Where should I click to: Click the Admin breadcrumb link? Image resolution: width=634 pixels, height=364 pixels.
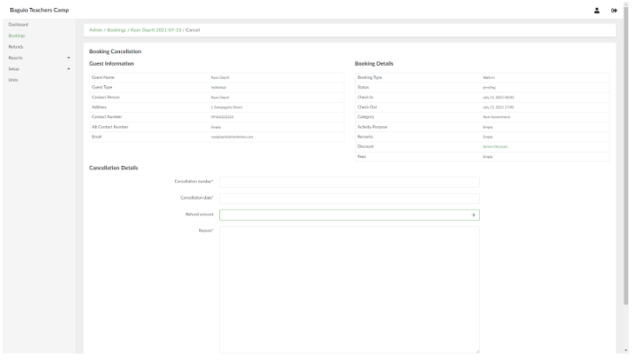click(96, 30)
